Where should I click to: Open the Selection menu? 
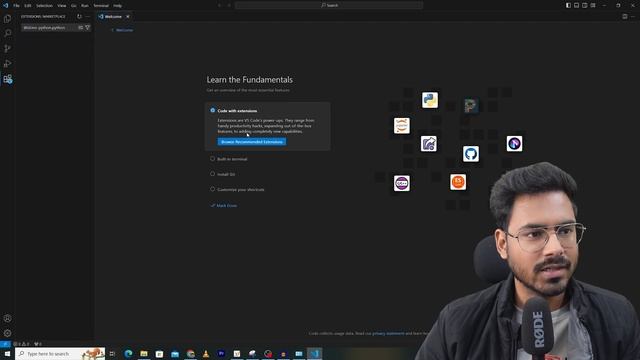(44, 5)
